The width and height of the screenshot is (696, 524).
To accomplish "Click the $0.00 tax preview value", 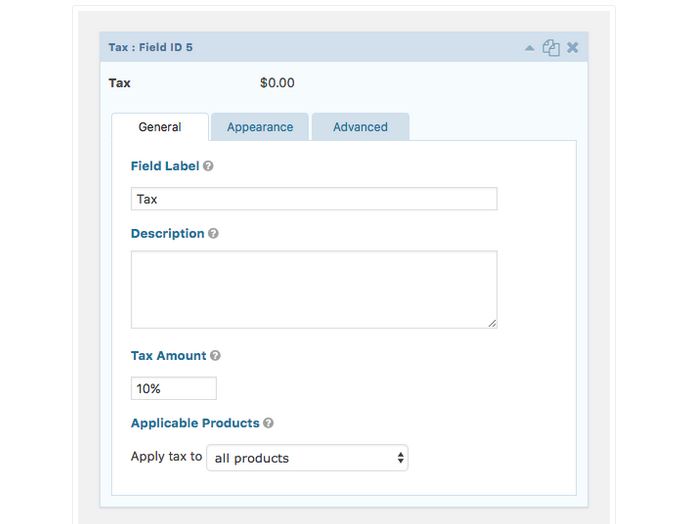I will click(x=277, y=83).
